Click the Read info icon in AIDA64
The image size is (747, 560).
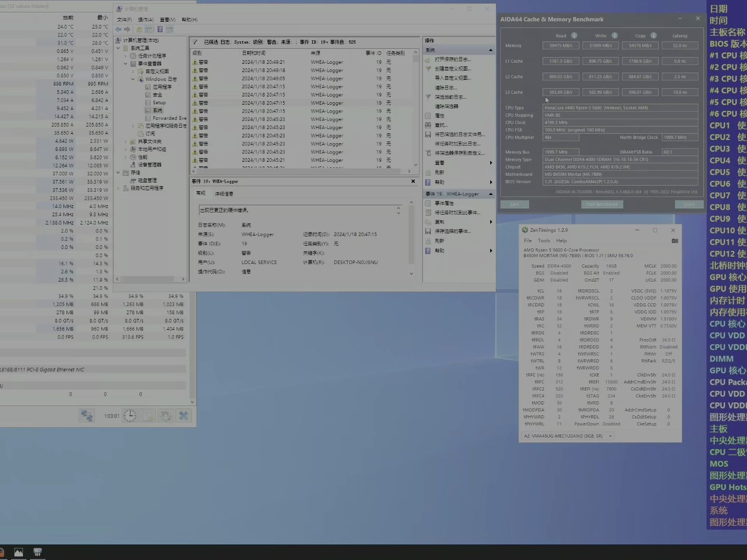(574, 36)
